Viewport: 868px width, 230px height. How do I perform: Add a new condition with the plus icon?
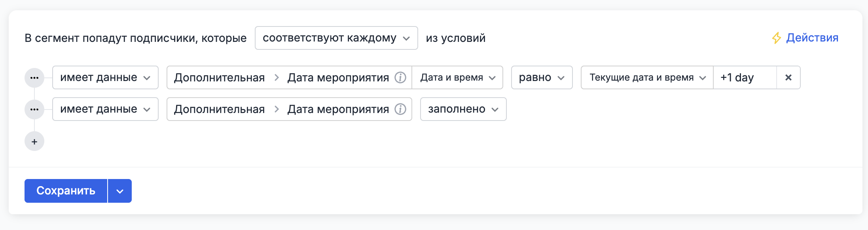34,141
